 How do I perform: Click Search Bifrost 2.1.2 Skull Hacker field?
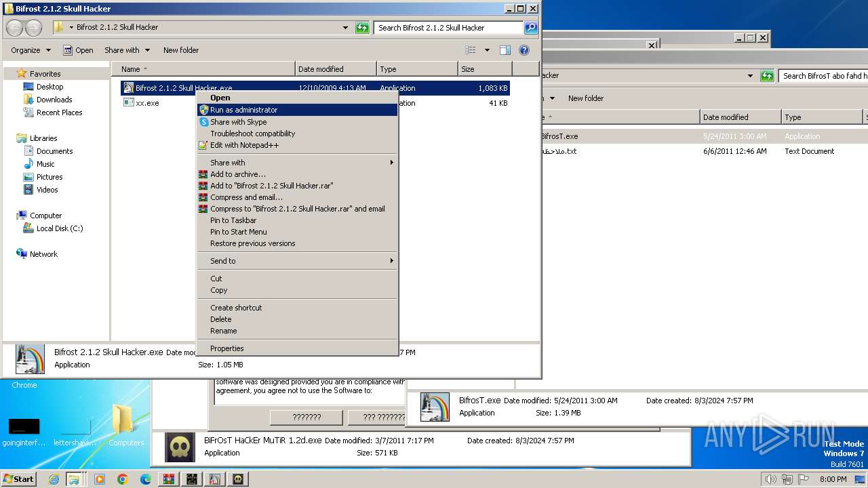pyautogui.click(x=448, y=28)
